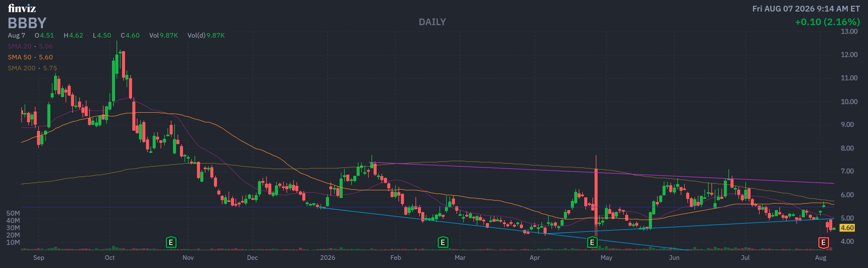Click the May label on time axis
The width and height of the screenshot is (868, 268).
coord(606,258)
